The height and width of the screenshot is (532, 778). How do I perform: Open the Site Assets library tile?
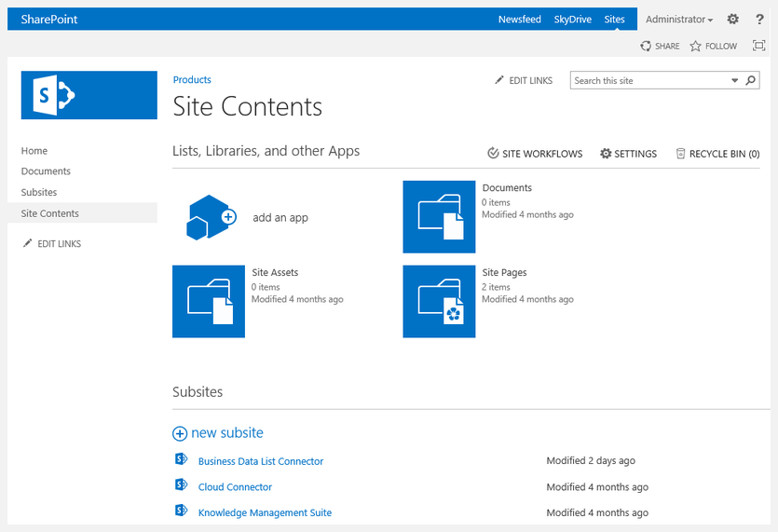(x=209, y=301)
